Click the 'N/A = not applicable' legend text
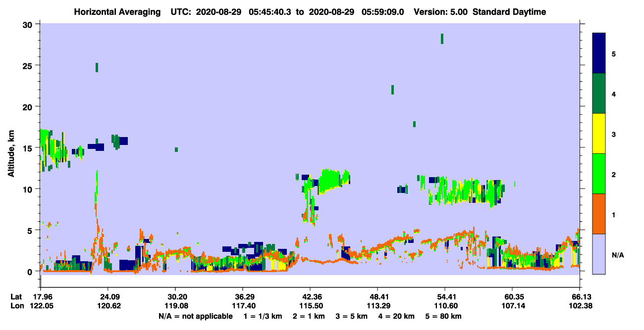Viewport: 644px width, 330px height. point(195,316)
